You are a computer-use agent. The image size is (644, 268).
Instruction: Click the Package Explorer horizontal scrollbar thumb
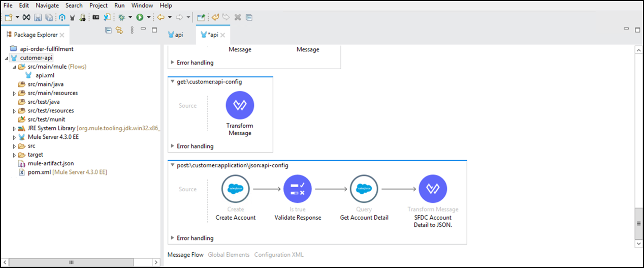(71, 262)
